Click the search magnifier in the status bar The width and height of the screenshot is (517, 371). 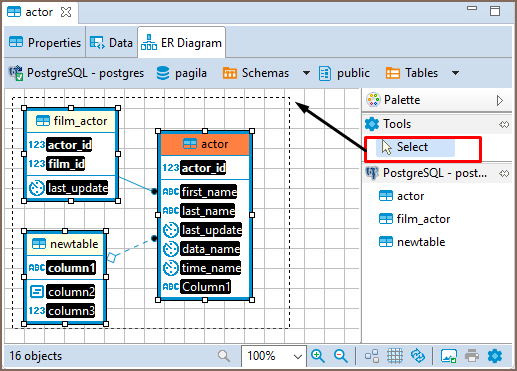[x=224, y=356]
